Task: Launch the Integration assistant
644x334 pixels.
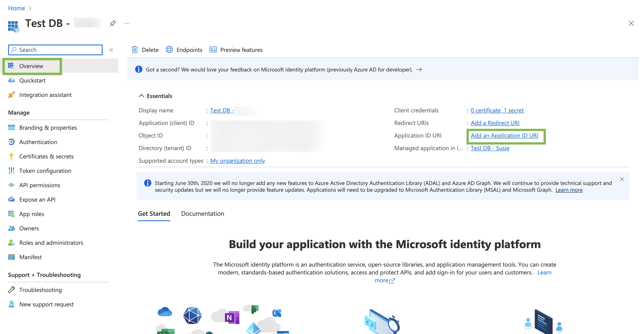Action: pyautogui.click(x=45, y=95)
